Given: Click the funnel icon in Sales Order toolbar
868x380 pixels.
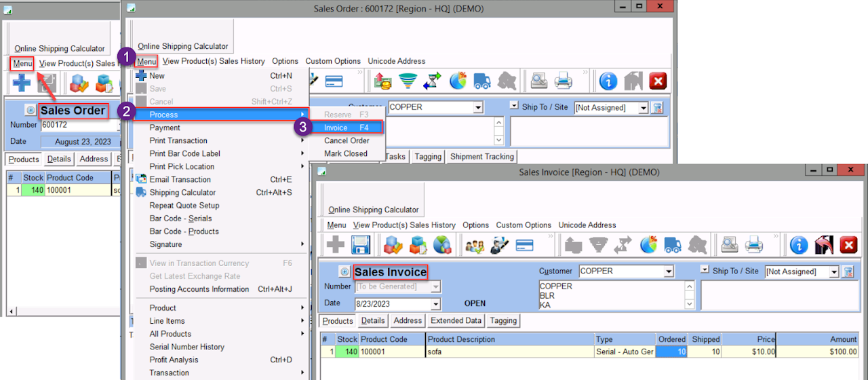Looking at the screenshot, I should (x=408, y=81).
